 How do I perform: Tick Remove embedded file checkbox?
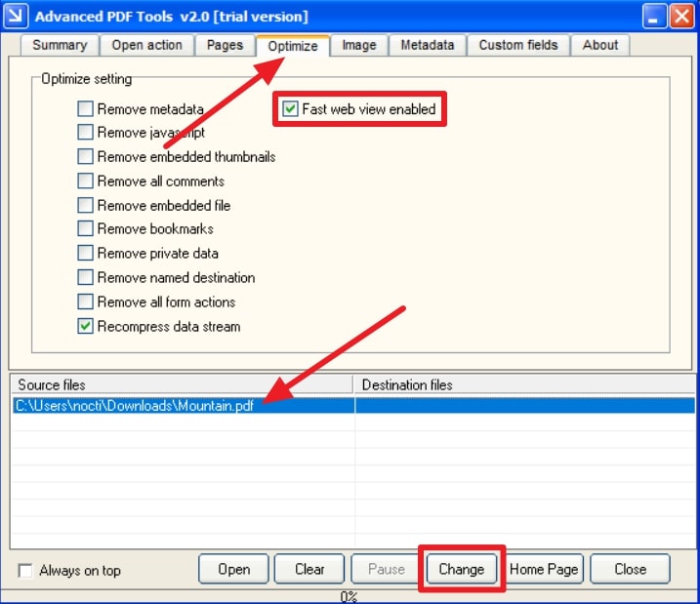(85, 205)
